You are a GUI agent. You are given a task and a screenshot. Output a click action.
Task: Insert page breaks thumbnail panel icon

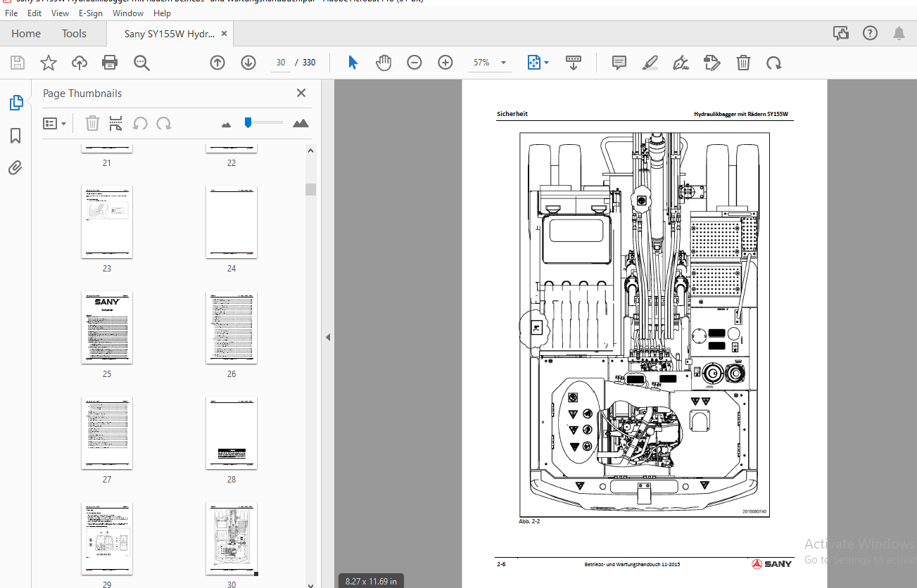(116, 123)
